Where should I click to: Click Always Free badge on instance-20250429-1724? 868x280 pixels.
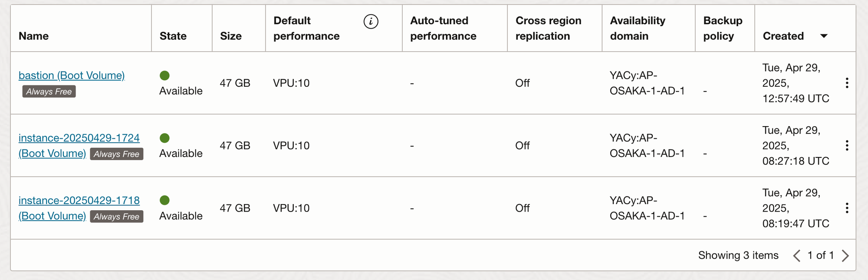[116, 154]
